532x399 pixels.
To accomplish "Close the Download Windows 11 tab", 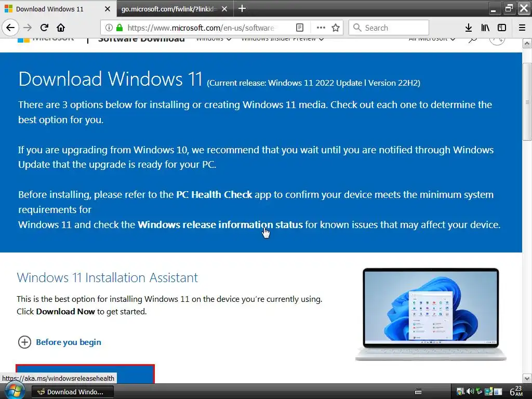I will [108, 9].
